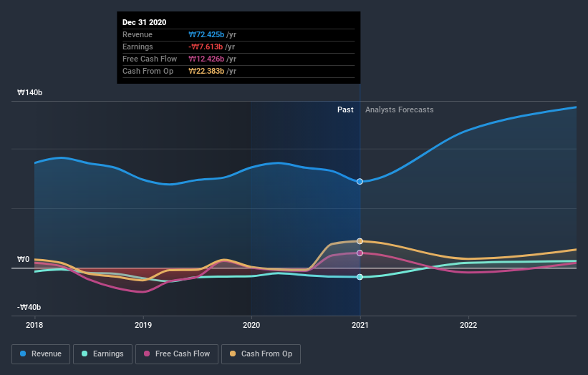Click the Cash From Op row label in tooltip
This screenshot has width=588, height=375.
coord(148,71)
